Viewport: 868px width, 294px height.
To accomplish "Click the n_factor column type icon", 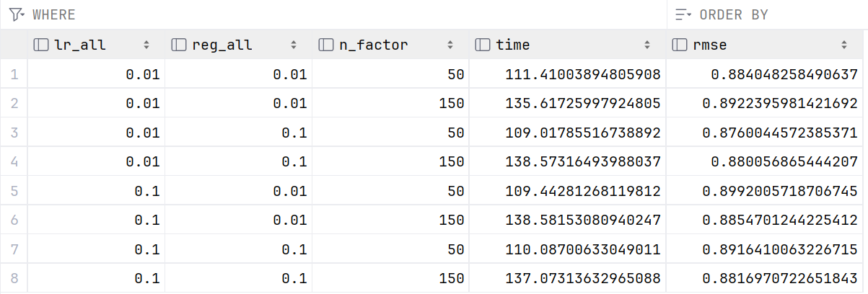I will pos(326,45).
